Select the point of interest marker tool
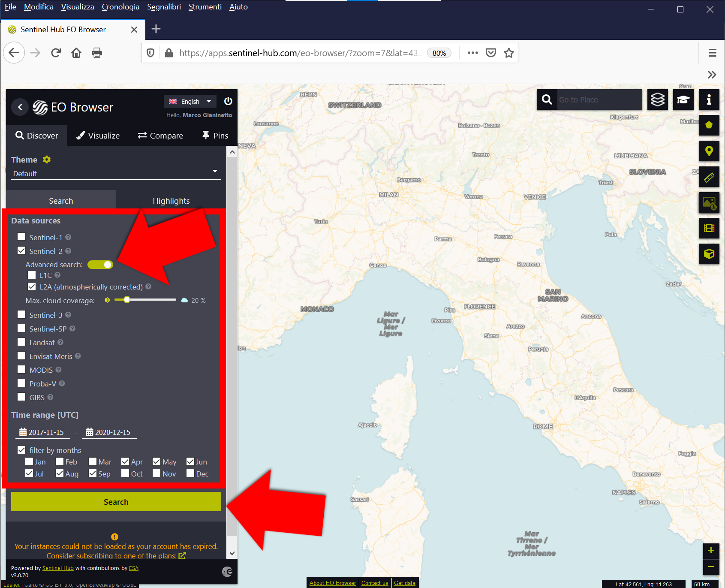This screenshot has width=725, height=588. pos(709,151)
